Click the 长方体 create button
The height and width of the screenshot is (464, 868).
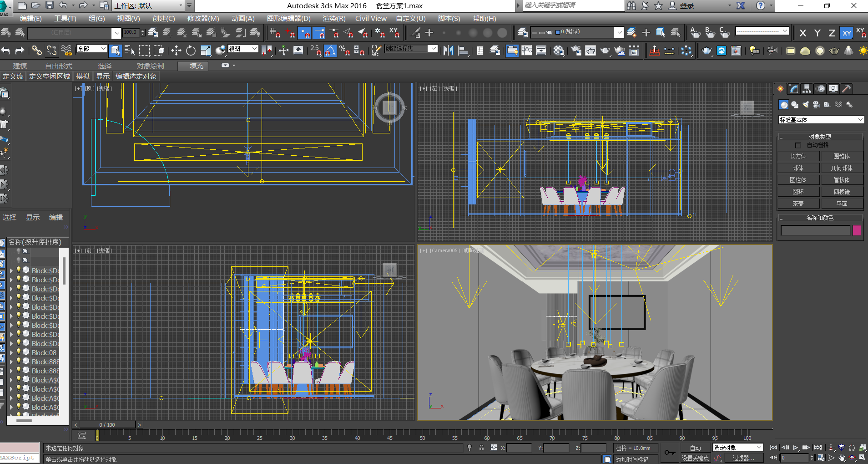click(798, 156)
